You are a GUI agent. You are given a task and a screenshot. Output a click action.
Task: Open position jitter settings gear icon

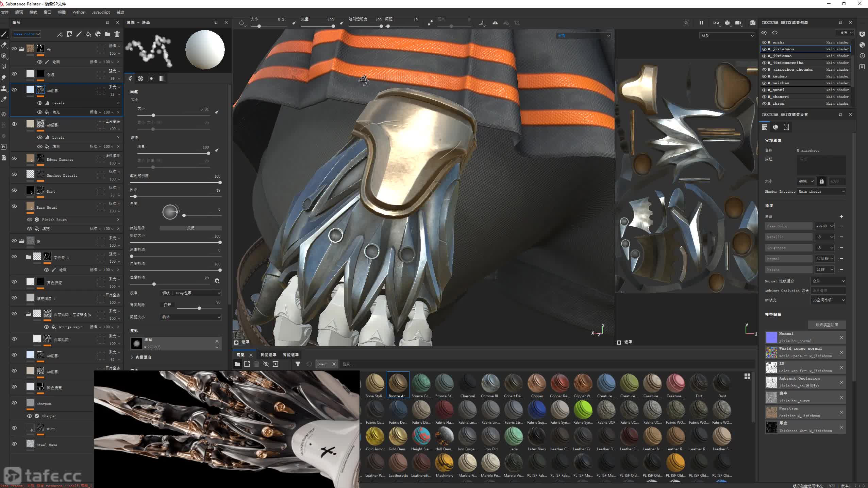[x=217, y=281]
